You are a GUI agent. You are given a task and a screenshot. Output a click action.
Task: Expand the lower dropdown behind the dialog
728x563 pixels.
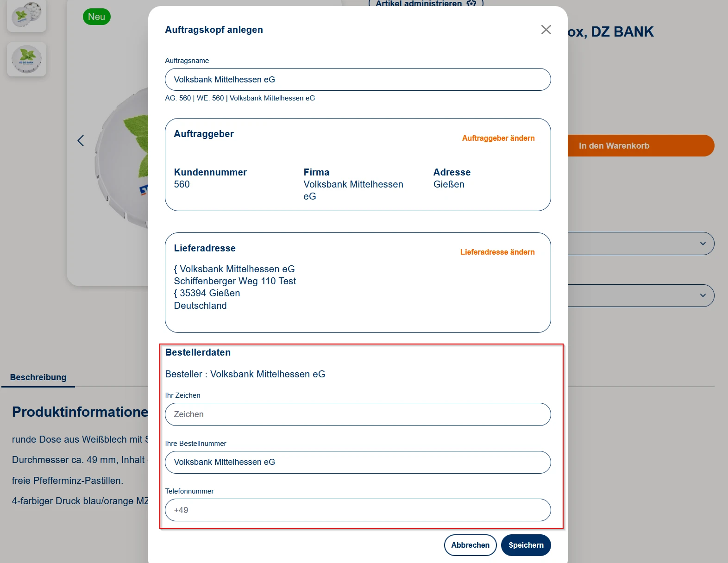tap(702, 295)
